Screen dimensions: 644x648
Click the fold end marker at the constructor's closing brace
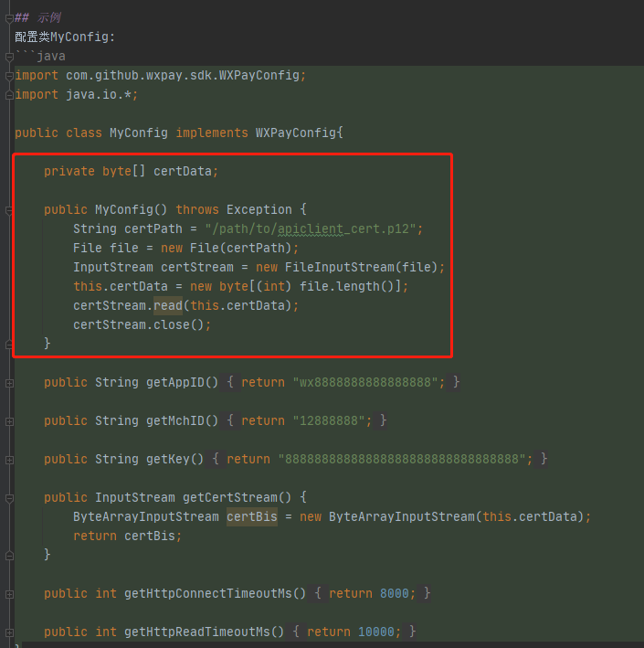coord(9,345)
